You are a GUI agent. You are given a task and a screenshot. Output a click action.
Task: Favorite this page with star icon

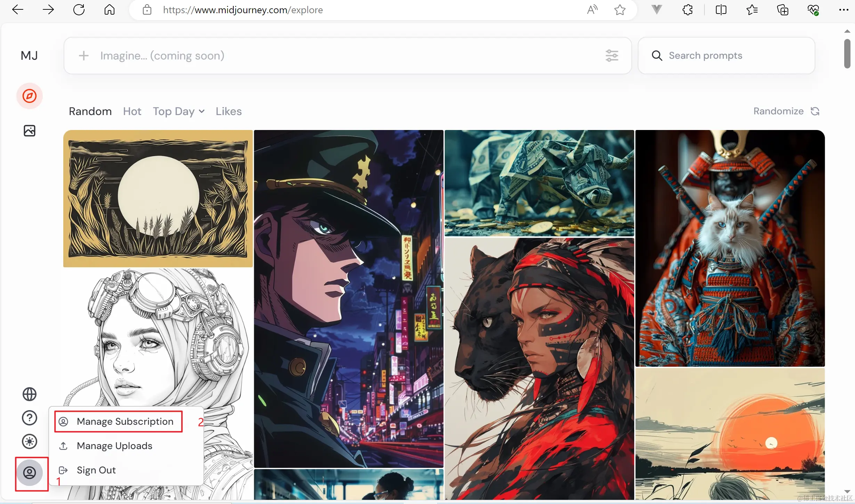click(x=620, y=10)
